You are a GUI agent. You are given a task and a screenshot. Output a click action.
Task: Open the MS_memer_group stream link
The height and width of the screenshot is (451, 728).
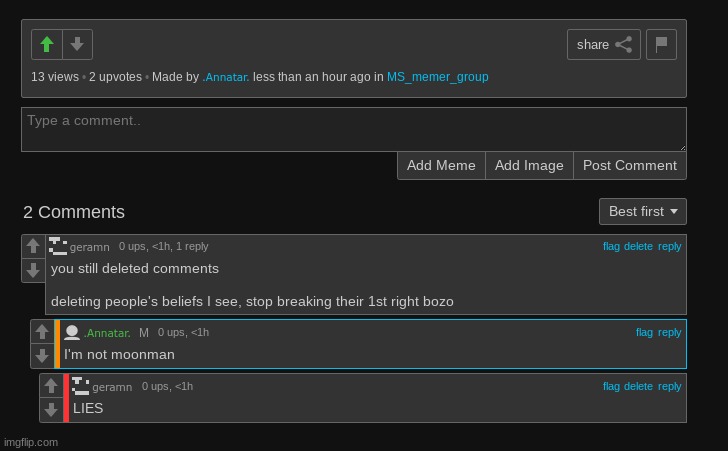pyautogui.click(x=437, y=77)
